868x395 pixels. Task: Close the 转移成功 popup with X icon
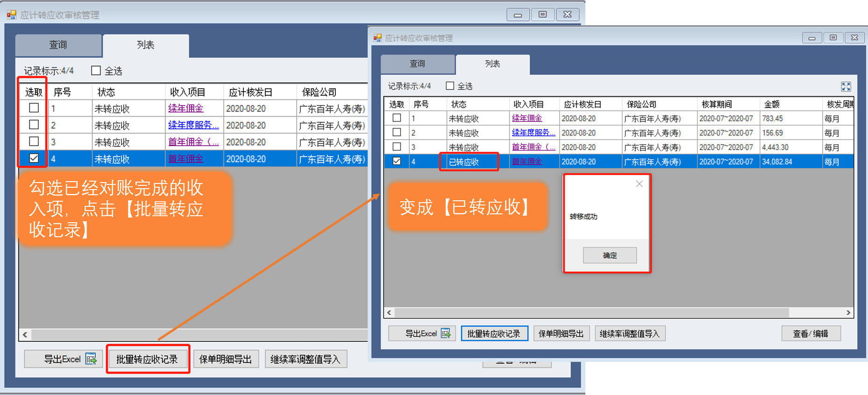(x=639, y=184)
